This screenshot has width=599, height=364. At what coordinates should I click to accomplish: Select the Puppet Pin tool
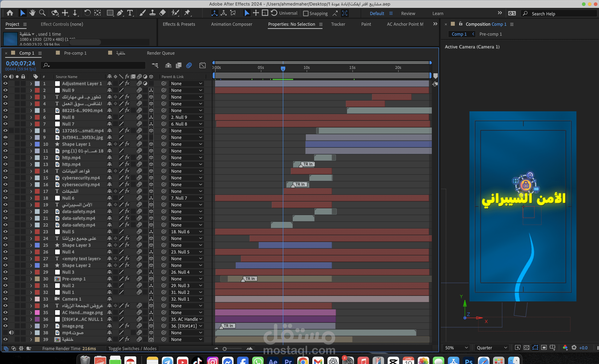(187, 13)
